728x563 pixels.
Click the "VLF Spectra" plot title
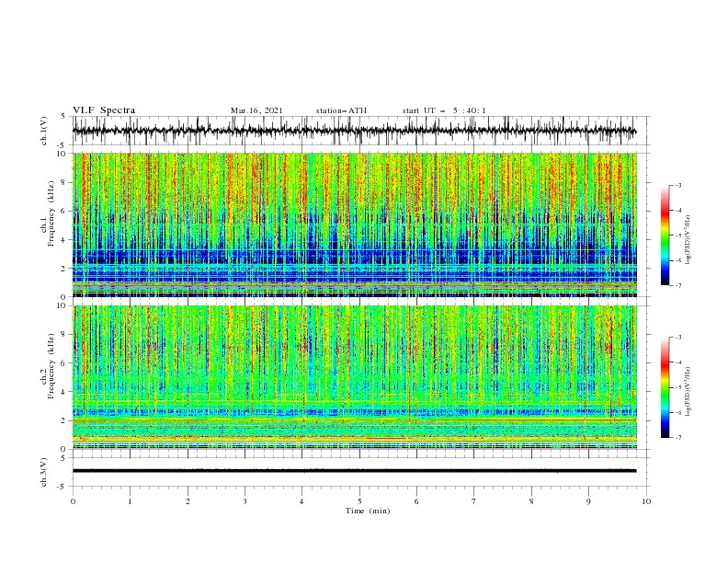tap(104, 110)
